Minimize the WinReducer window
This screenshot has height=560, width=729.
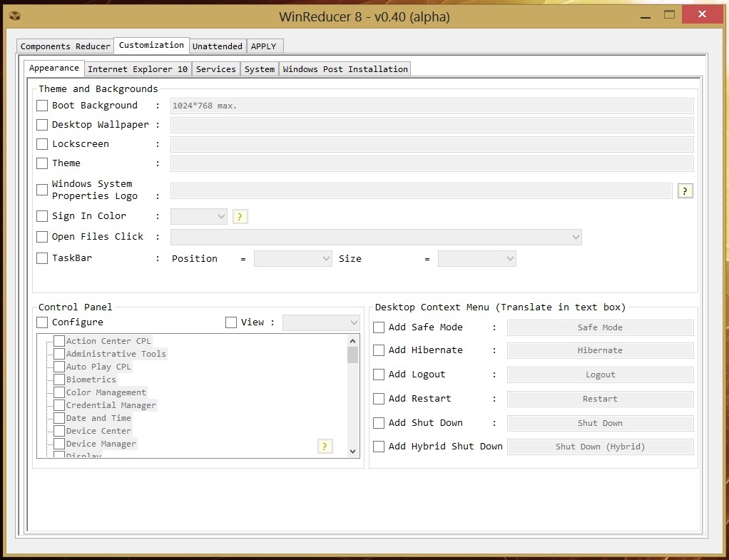point(646,16)
